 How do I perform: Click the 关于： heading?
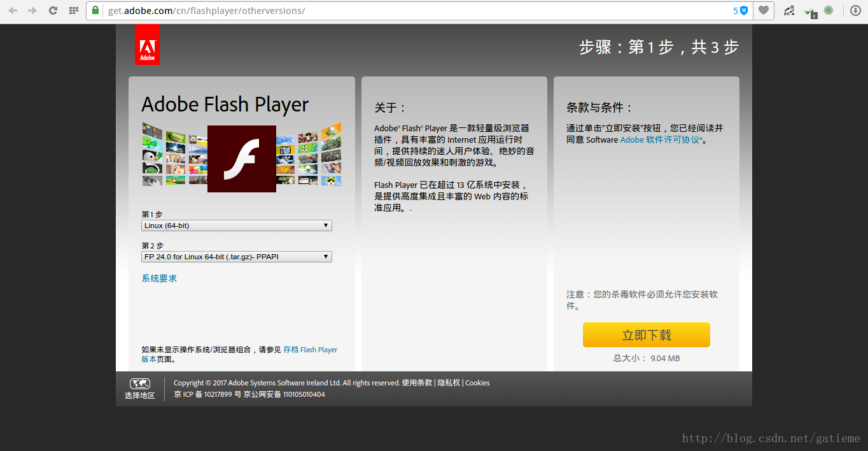click(x=390, y=108)
